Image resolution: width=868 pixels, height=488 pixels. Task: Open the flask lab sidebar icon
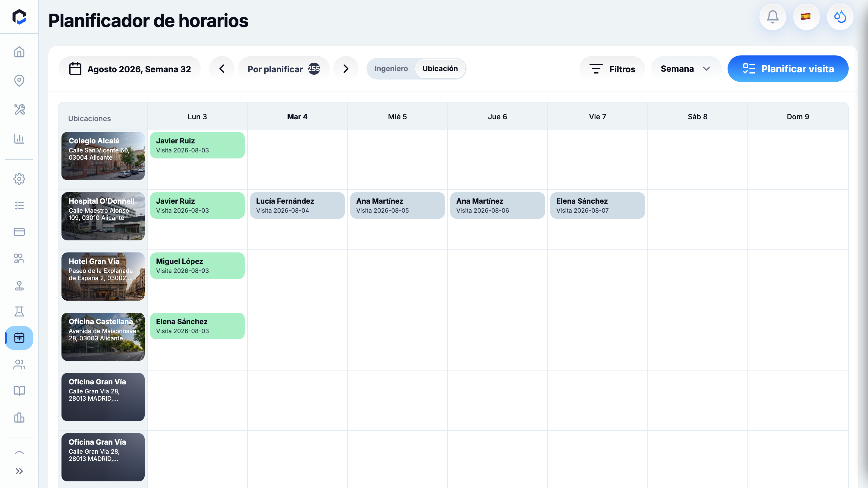[19, 311]
